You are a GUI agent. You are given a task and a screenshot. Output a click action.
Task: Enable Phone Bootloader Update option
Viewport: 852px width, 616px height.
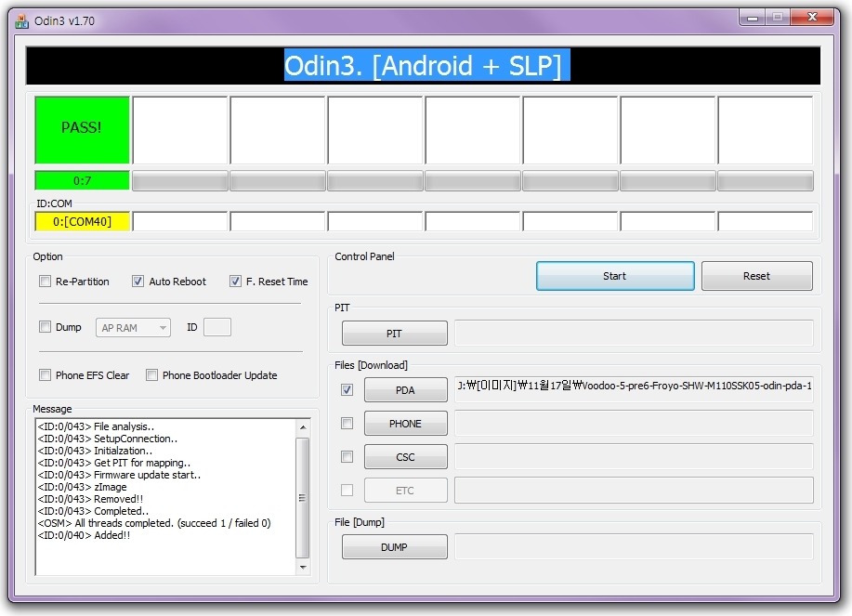(x=152, y=375)
